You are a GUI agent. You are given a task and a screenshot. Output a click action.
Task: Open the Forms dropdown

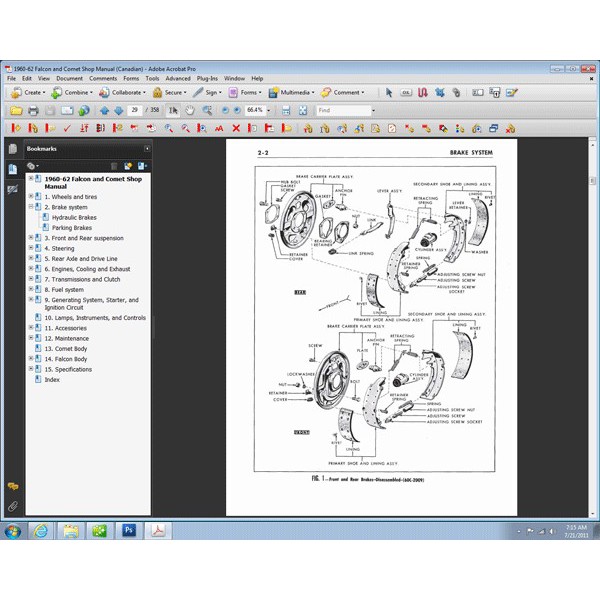coord(245,93)
